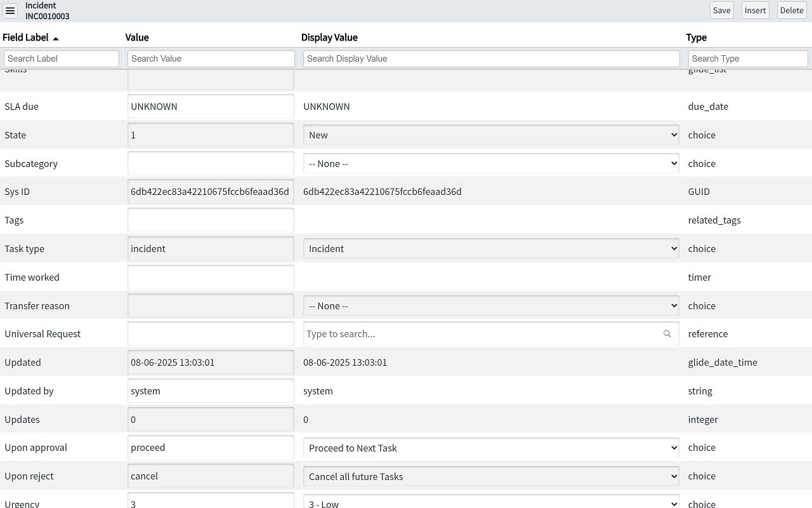Click the Type column header
Viewport: 812px width, 508px height.
pyautogui.click(x=696, y=37)
